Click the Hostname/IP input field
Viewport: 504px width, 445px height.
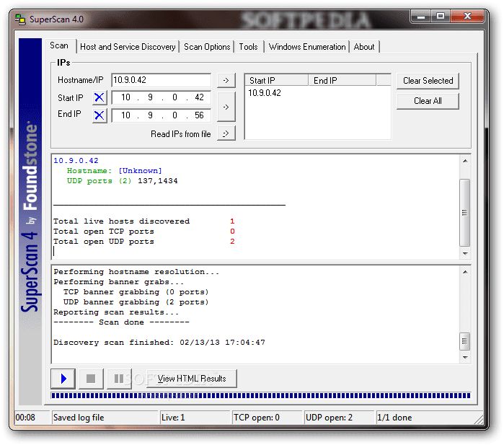[x=160, y=81]
